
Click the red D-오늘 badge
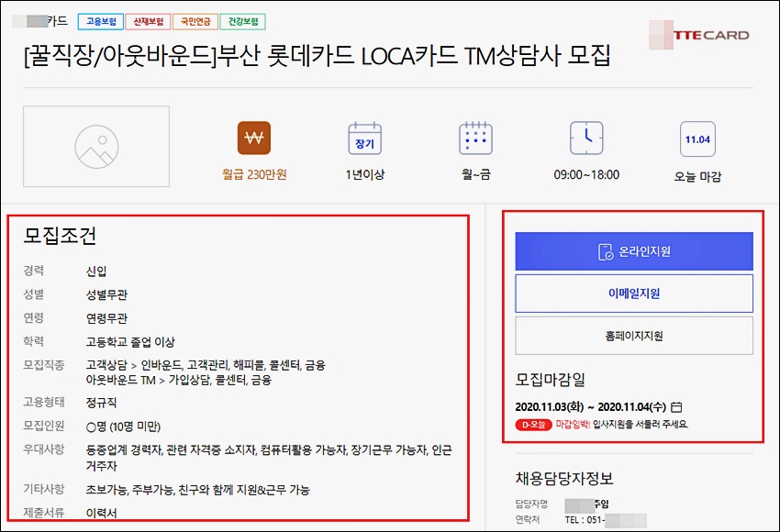tap(534, 425)
